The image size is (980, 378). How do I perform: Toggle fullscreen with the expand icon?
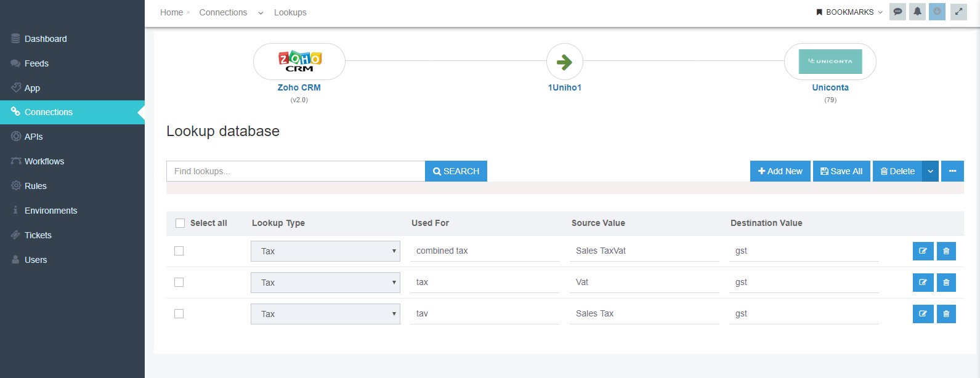(958, 12)
